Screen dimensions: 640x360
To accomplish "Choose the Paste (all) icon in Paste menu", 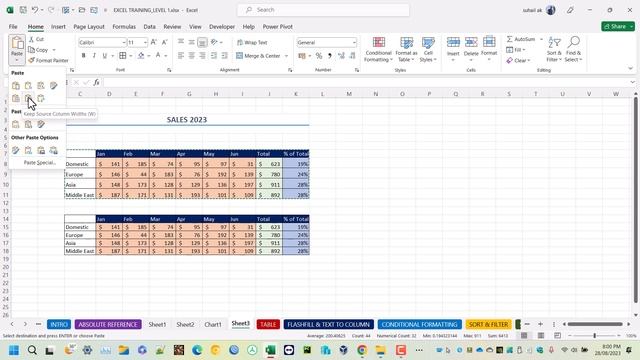I will (16, 86).
